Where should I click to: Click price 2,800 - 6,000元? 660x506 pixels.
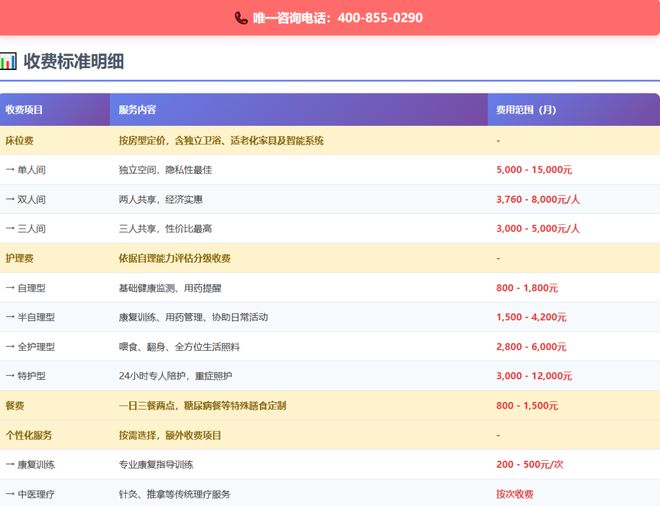click(x=531, y=347)
